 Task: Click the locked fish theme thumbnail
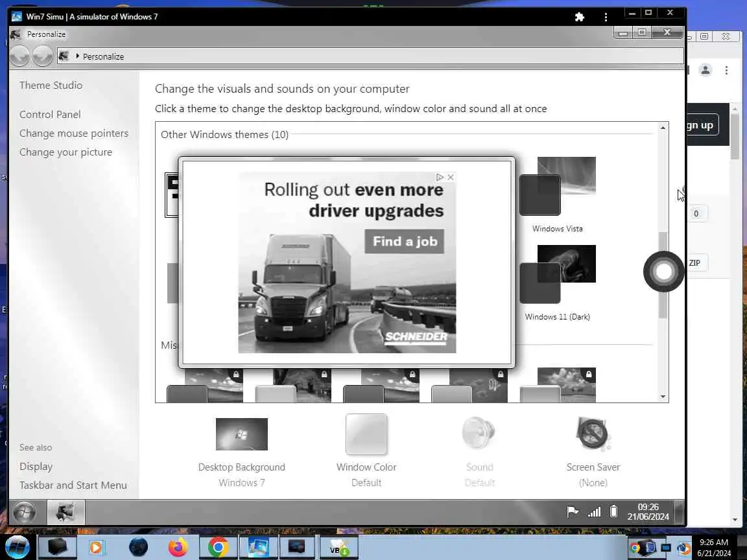pyautogui.click(x=469, y=385)
